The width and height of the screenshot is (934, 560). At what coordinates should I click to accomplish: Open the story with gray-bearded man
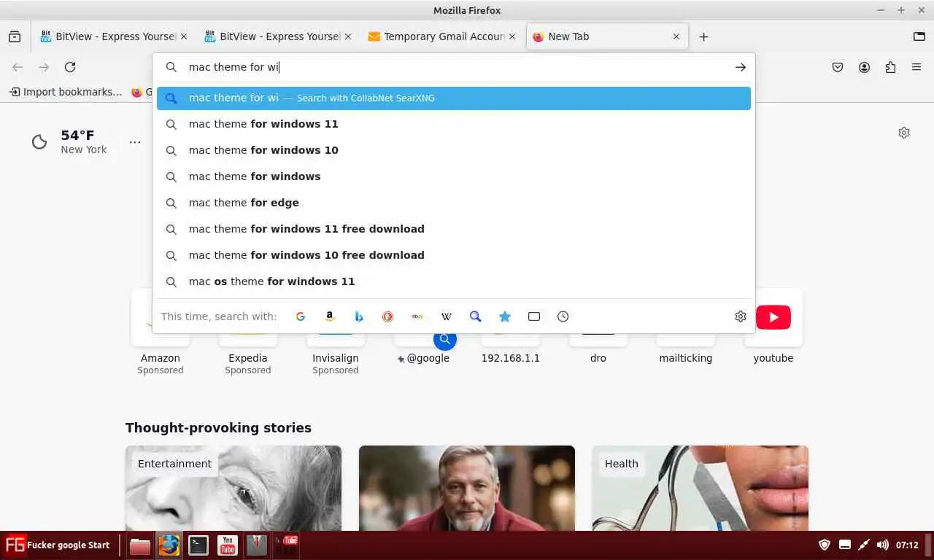[467, 488]
